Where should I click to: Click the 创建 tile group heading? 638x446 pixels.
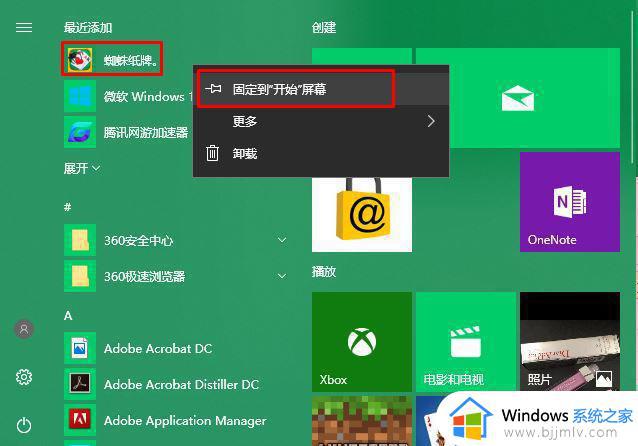(324, 28)
